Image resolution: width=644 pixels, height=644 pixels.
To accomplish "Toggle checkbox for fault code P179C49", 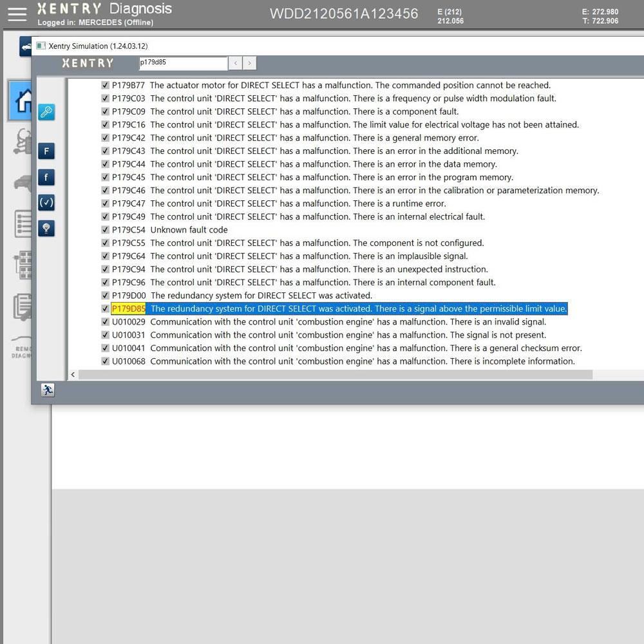I will pyautogui.click(x=105, y=217).
